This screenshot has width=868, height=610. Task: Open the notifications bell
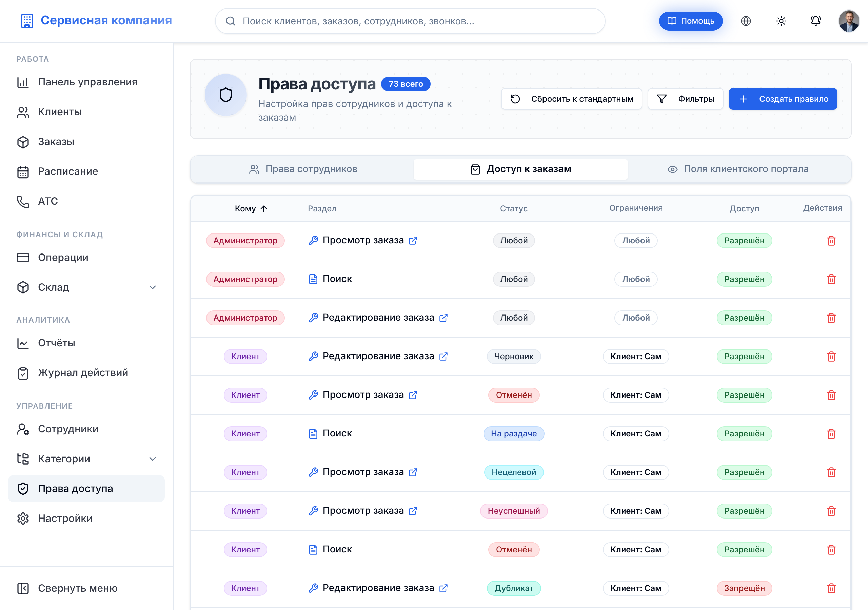pos(815,21)
